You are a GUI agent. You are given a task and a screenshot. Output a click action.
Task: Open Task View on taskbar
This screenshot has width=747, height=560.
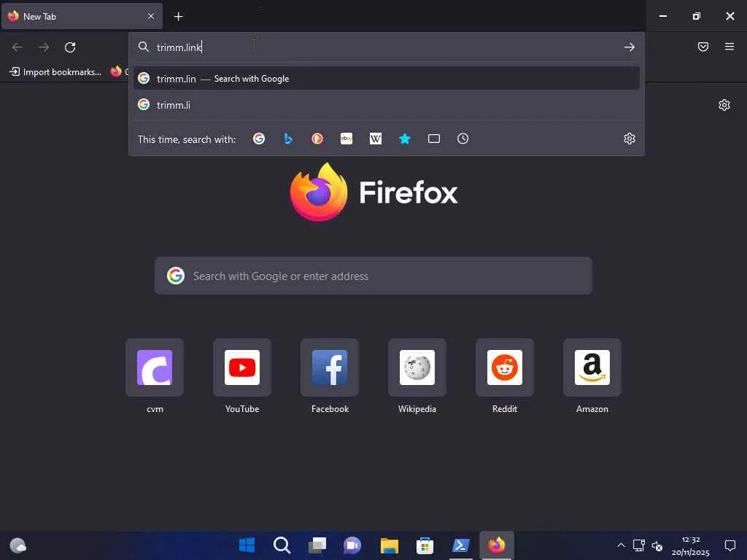pyautogui.click(x=317, y=545)
